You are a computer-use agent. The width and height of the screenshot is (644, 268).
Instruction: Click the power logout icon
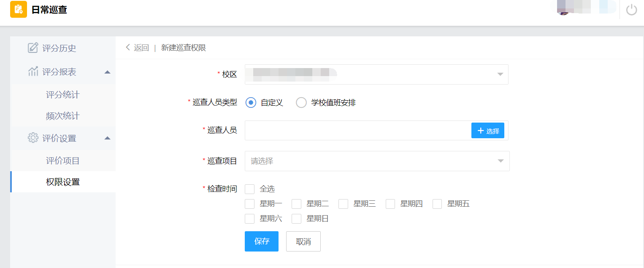[631, 9]
